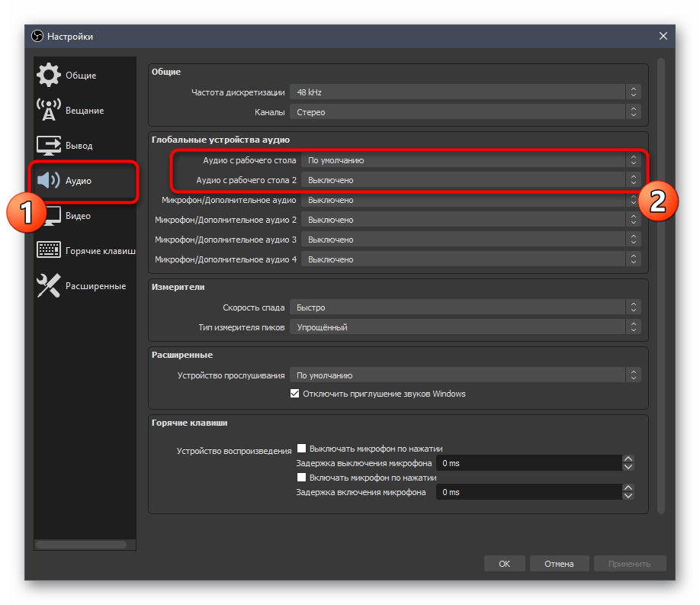Click the OBS logo in title bar

37,36
